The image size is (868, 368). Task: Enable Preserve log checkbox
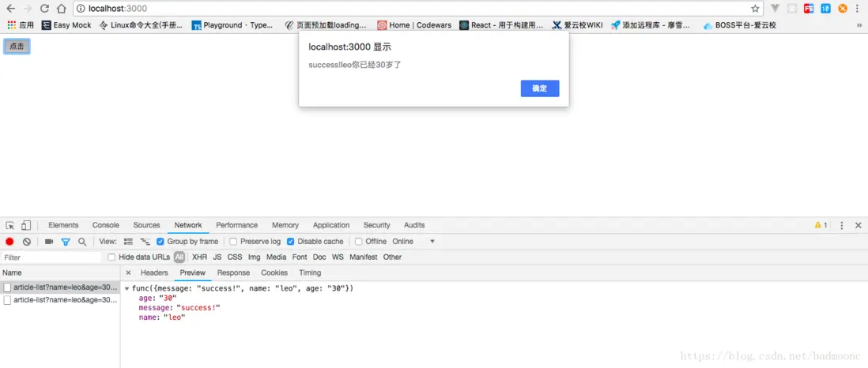pos(233,242)
